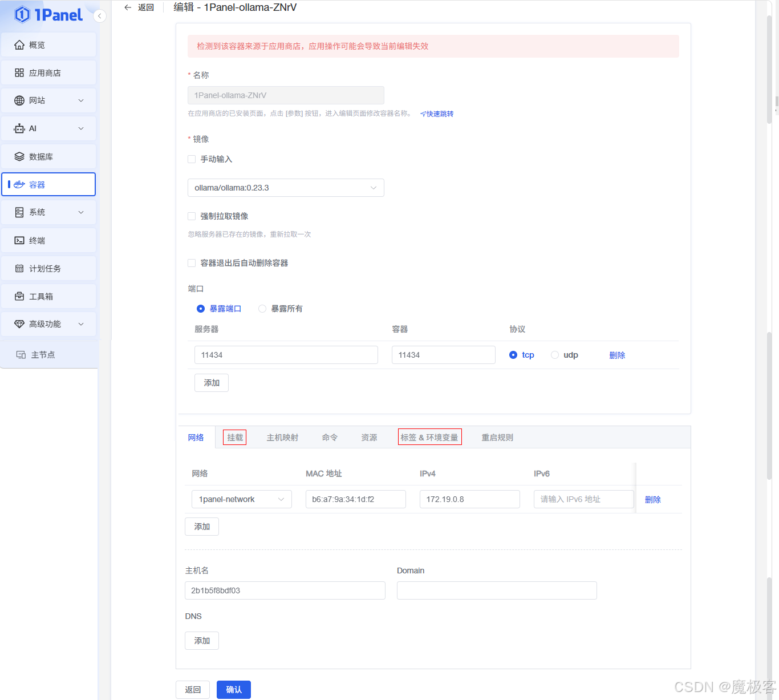Switch to the 重启规则 tab

(x=497, y=438)
